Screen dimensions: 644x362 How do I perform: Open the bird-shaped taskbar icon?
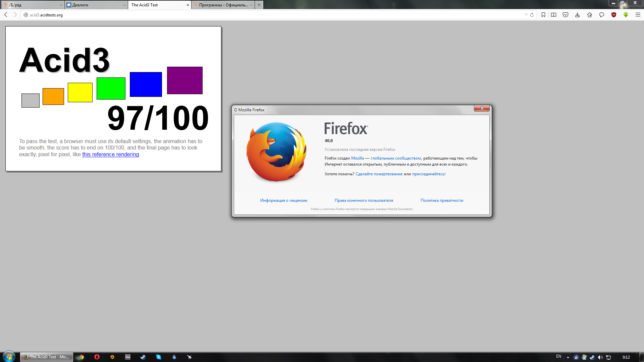190,357
